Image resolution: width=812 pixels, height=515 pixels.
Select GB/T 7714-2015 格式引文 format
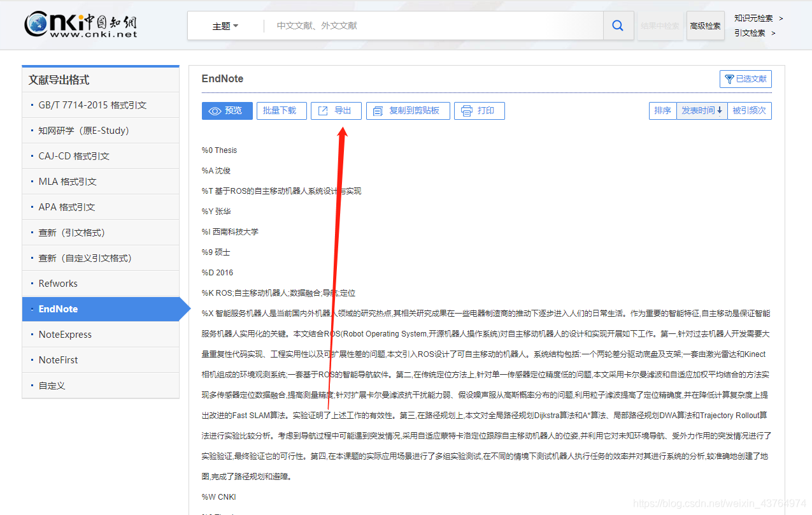pos(101,105)
